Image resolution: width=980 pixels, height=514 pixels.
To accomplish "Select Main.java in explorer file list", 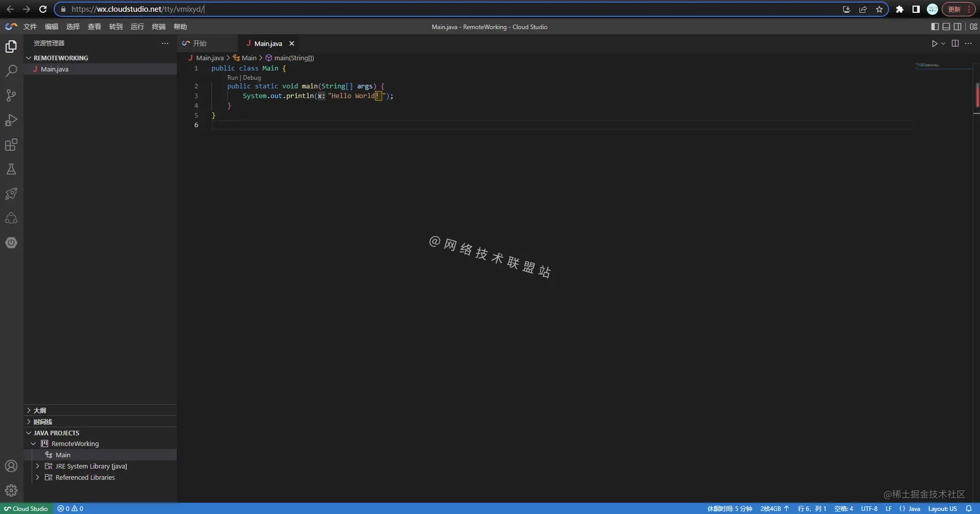I will (x=100, y=69).
